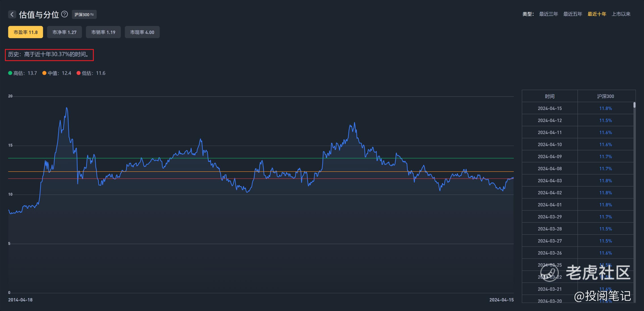Open the help question mark icon
Image resolution: width=644 pixels, height=311 pixels.
(x=65, y=14)
